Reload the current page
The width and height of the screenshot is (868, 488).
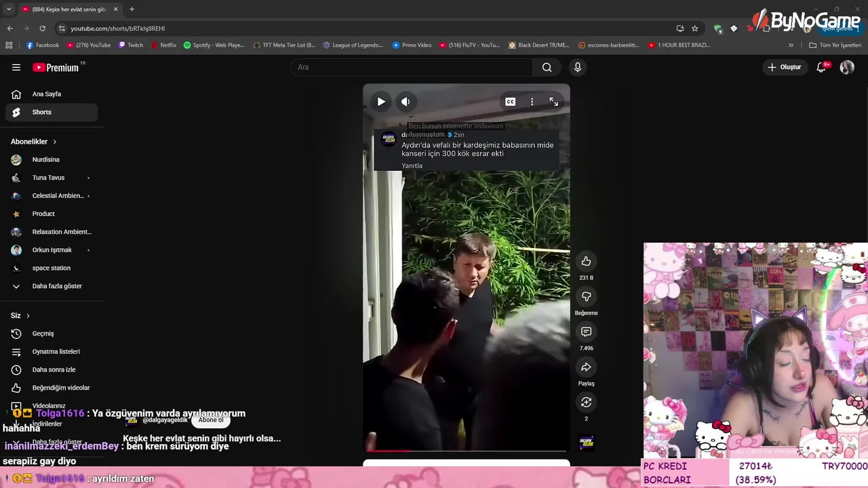[x=42, y=28]
